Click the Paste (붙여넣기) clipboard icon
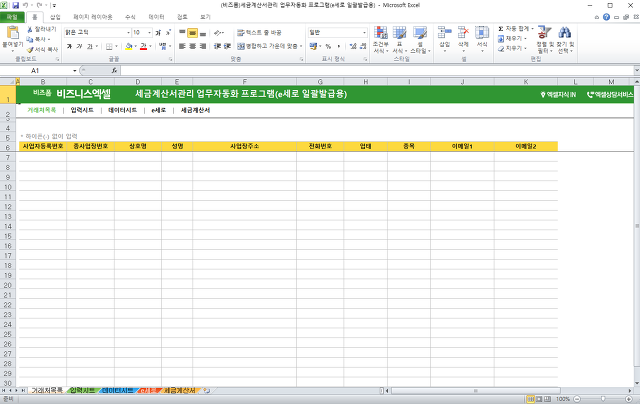 click(13, 33)
